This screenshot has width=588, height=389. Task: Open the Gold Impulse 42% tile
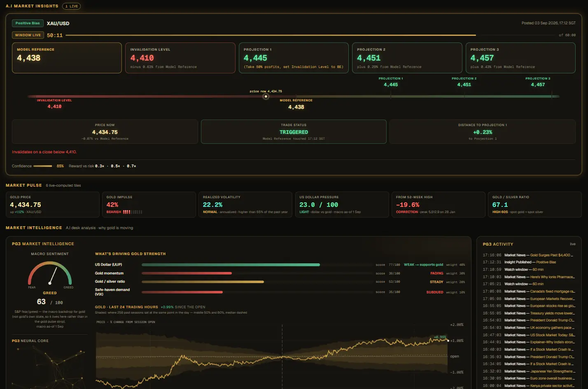149,204
